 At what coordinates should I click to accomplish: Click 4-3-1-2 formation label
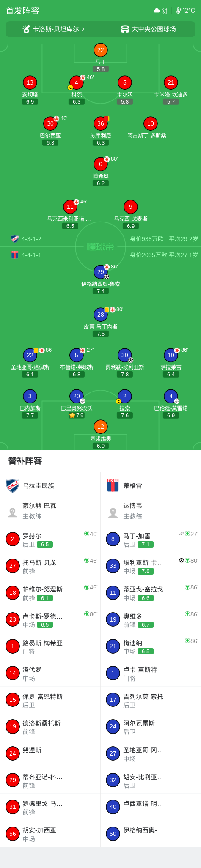(31, 239)
